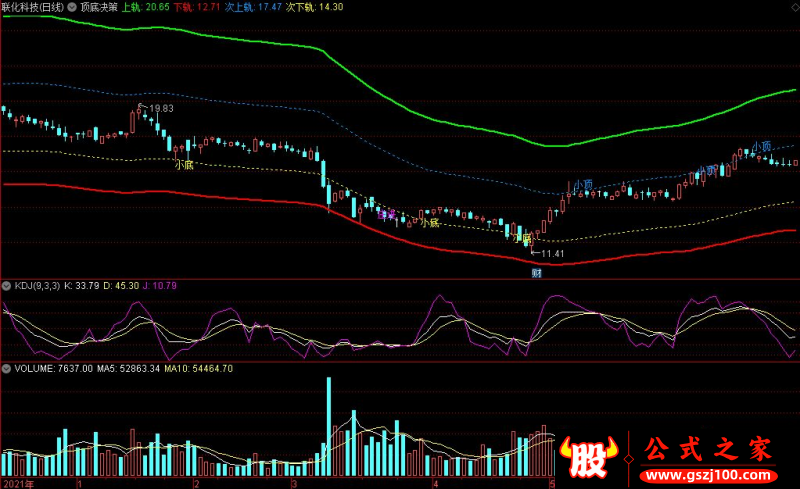This screenshot has width=800, height=489.
Task: Open the indicator menu beside 顶底决策
Action: tap(72, 7)
